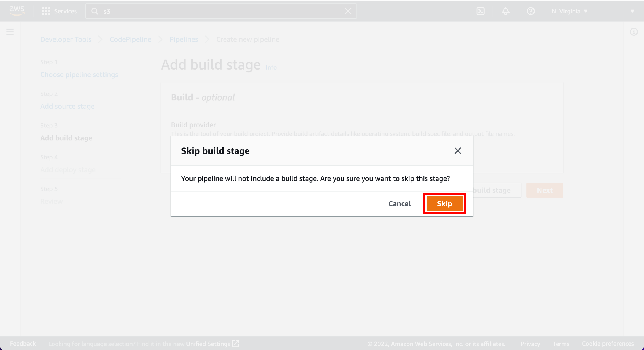Click the search magnifier icon
Viewport: 644px width, 350px height.
click(x=94, y=11)
